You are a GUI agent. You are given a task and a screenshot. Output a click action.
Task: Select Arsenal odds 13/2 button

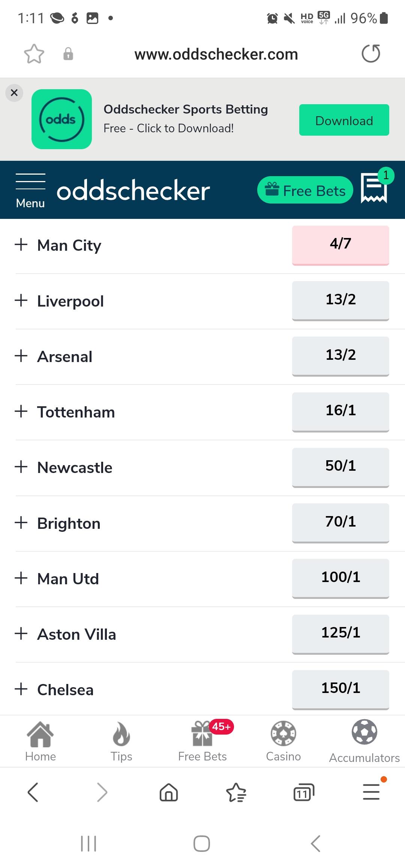[340, 355]
